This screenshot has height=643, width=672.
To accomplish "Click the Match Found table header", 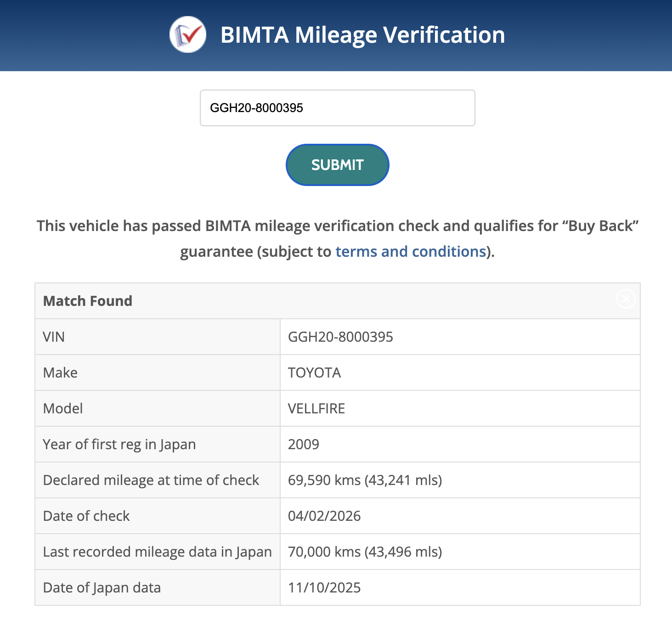I will tap(88, 301).
